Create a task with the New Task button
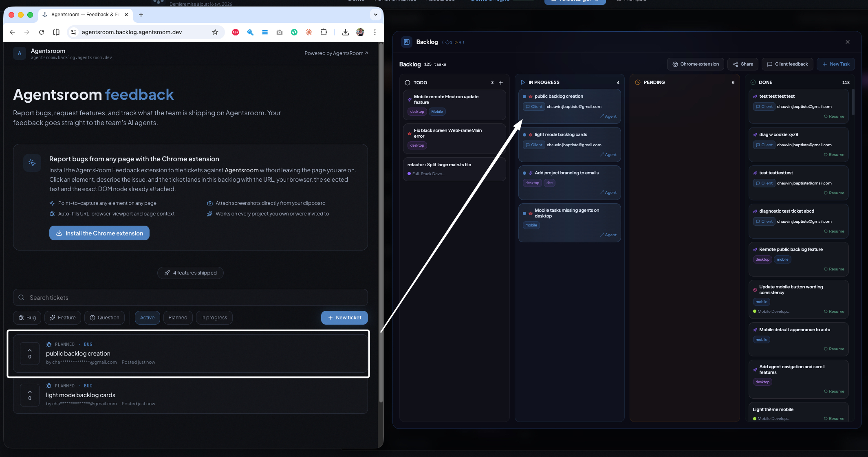Viewport: 868px width, 457px height. pos(835,64)
